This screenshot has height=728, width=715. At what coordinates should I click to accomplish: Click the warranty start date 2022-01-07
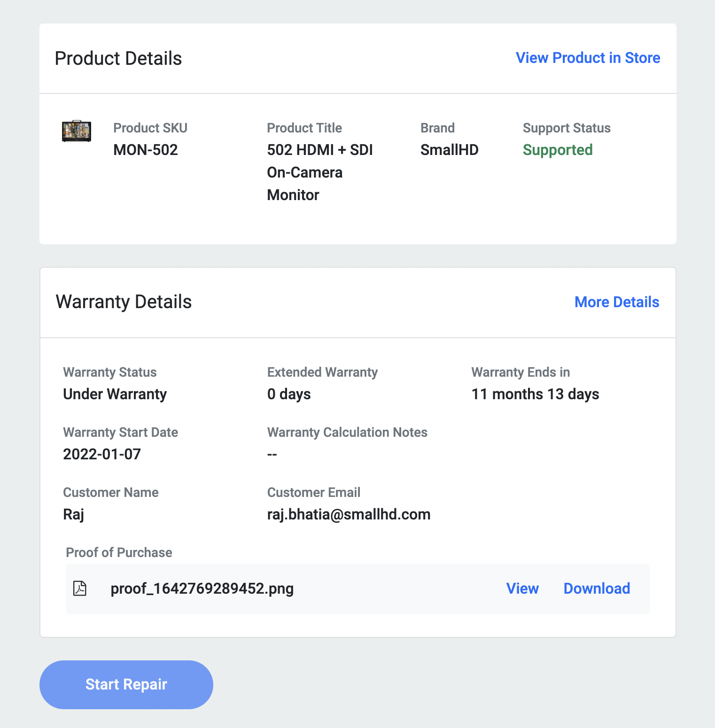pos(102,454)
